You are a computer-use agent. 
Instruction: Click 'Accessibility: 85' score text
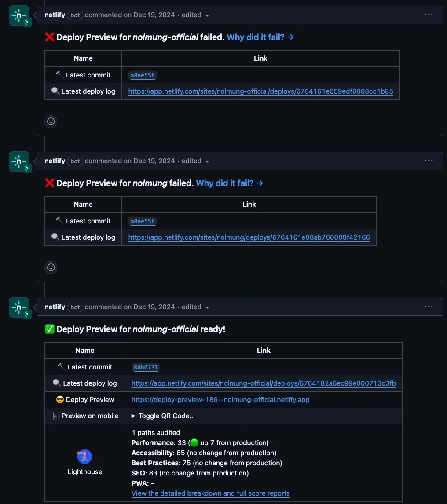tap(158, 453)
